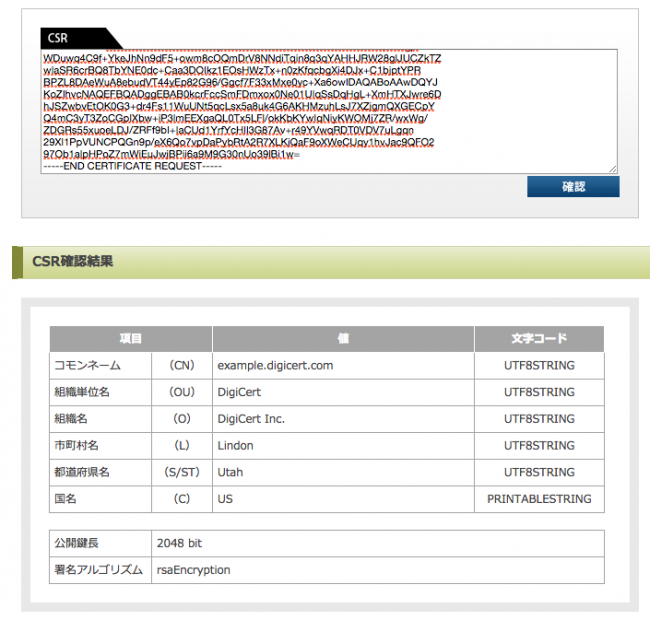
Task: Click the CSR確認結果 heading
Action: (x=73, y=262)
